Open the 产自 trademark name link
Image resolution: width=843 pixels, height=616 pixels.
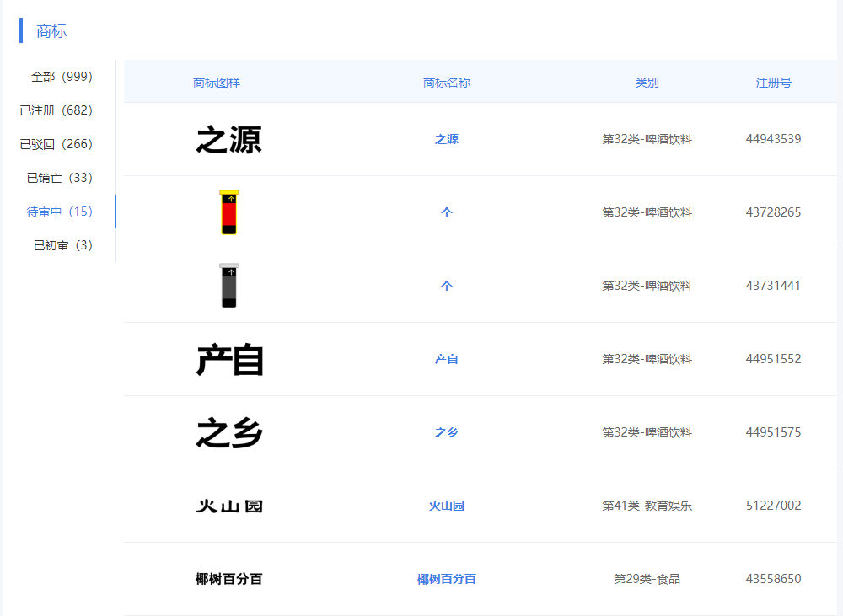tap(446, 359)
